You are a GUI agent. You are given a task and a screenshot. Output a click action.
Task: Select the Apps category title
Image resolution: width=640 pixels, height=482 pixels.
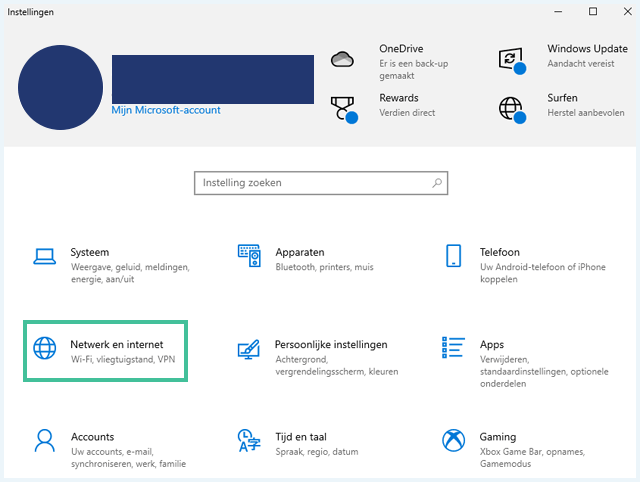(492, 345)
